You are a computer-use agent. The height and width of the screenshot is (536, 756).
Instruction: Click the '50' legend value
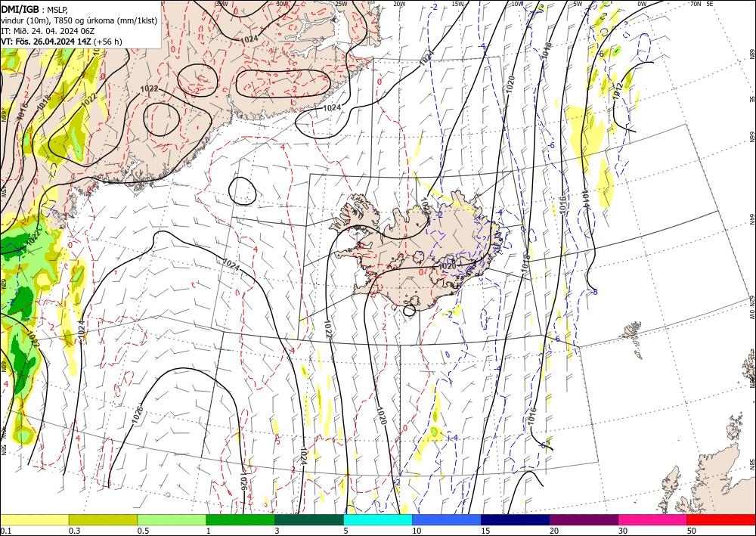pyautogui.click(x=692, y=531)
